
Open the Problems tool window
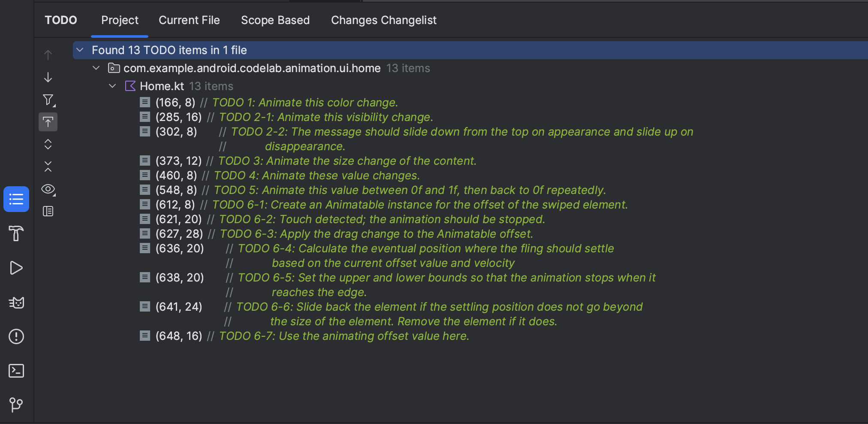pyautogui.click(x=16, y=336)
